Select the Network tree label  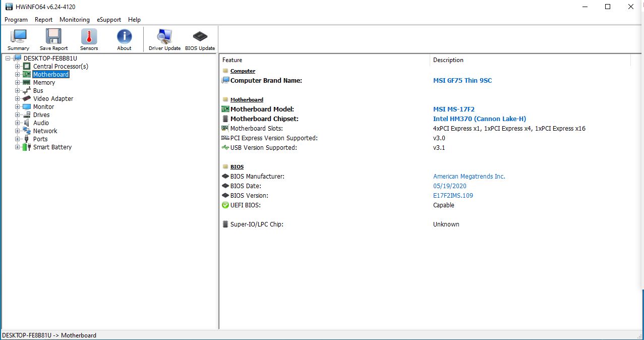pyautogui.click(x=45, y=131)
